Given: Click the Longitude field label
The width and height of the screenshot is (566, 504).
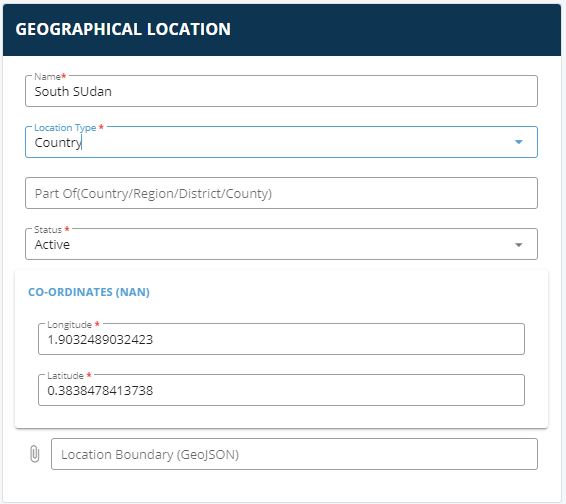Looking at the screenshot, I should click(x=69, y=325).
